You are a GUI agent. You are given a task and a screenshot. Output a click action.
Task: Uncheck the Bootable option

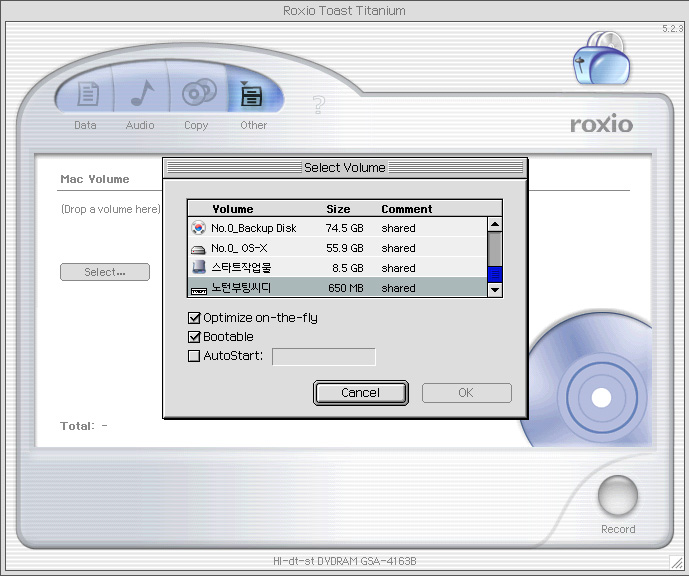point(194,337)
